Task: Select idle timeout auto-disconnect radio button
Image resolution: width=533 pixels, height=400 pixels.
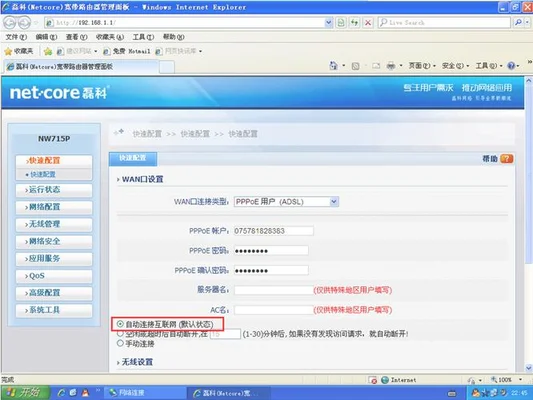Action: 120,333
